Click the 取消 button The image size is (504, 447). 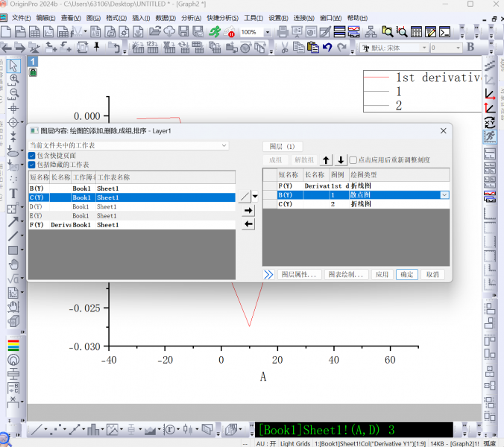pos(432,275)
